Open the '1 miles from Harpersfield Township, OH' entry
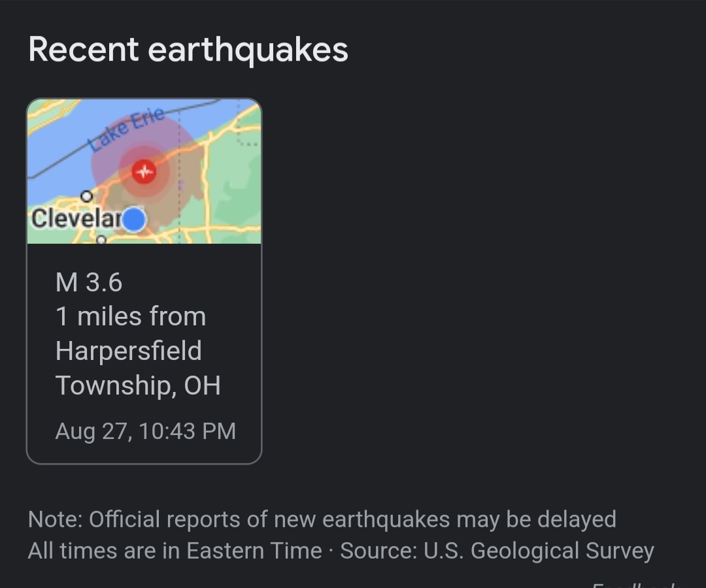Image resolution: width=706 pixels, height=588 pixels. (138, 351)
